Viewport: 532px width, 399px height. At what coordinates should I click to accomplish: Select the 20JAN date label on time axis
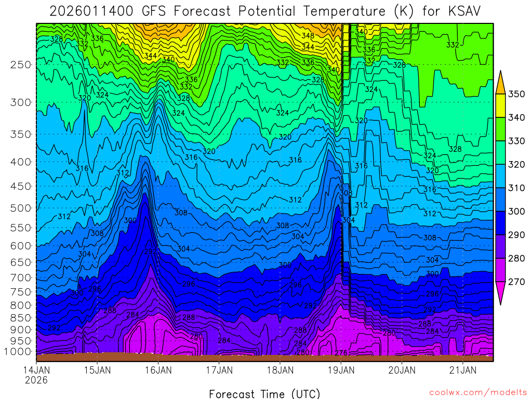click(x=402, y=370)
